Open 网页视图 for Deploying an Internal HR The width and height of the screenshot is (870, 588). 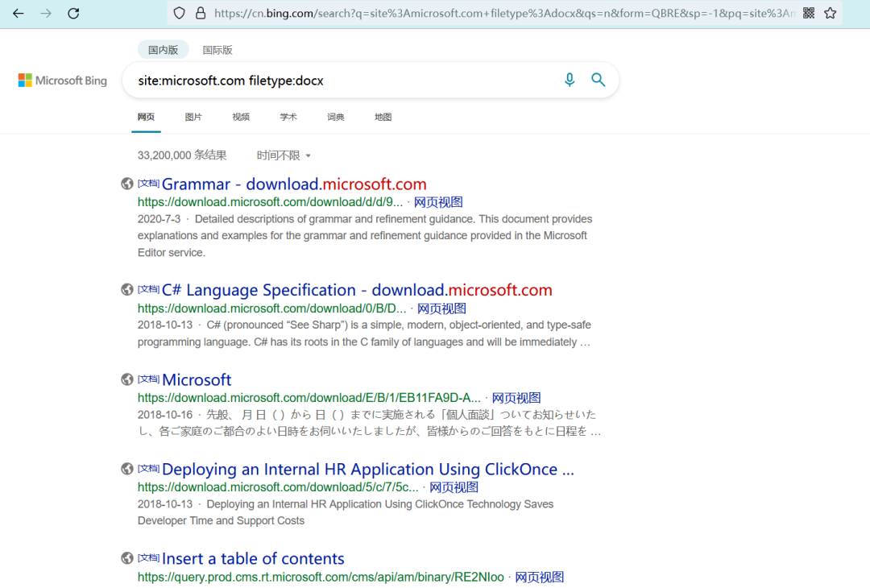coord(454,487)
